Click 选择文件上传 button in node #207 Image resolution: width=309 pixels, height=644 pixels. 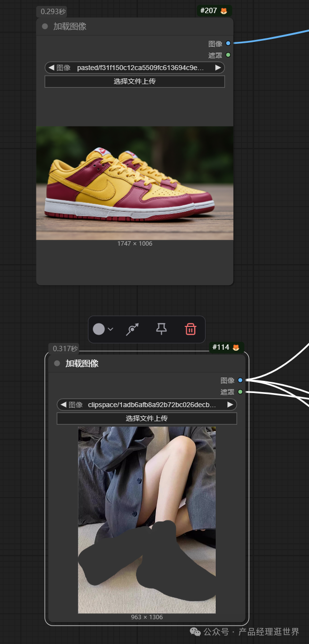click(x=135, y=81)
